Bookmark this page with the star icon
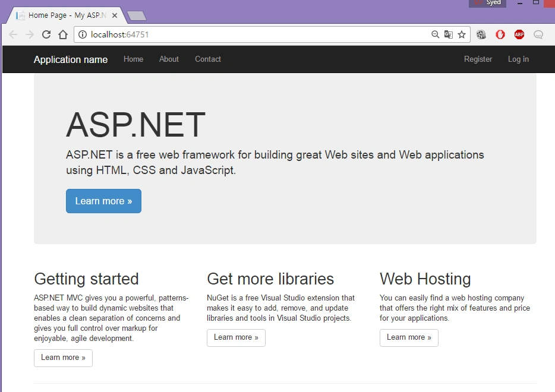Screen dimensions: 555x392 462,34
